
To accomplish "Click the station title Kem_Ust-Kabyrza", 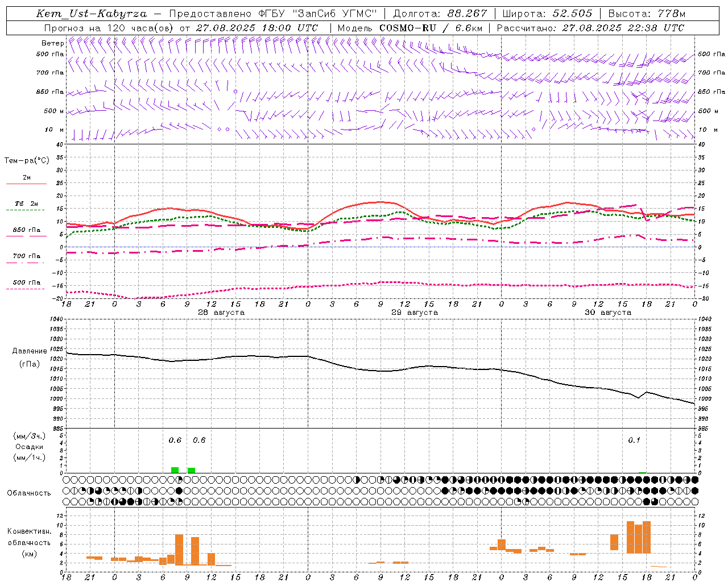I will tap(91, 14).
